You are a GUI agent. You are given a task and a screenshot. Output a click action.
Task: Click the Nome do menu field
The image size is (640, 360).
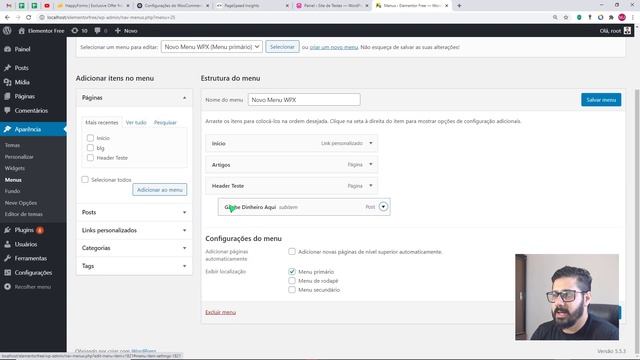coord(304,100)
